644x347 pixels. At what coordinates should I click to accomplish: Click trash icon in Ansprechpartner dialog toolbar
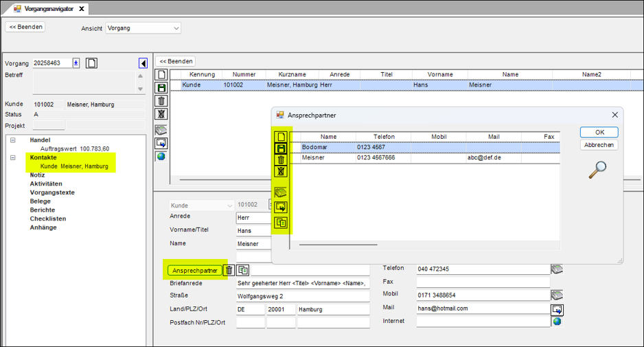click(x=281, y=160)
